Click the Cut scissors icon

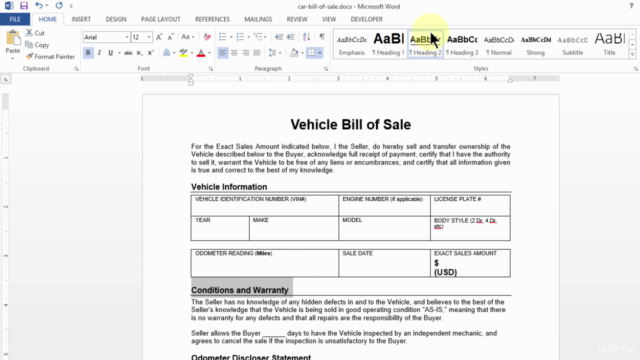click(x=29, y=33)
